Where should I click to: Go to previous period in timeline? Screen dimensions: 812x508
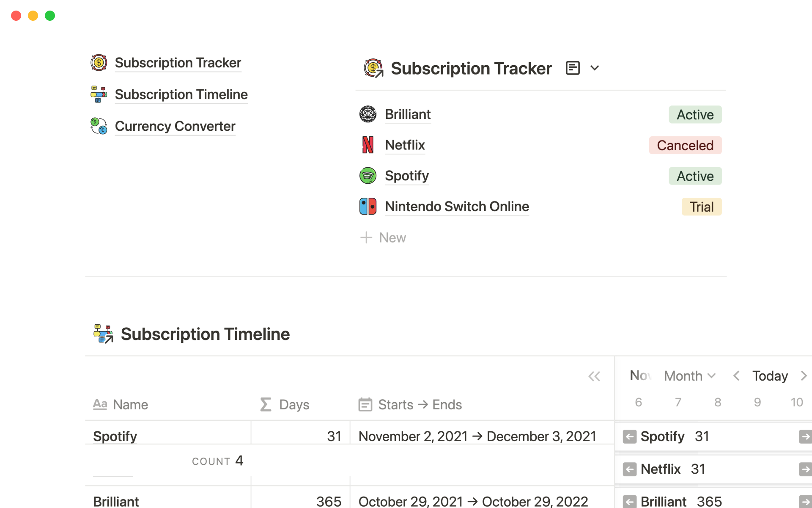tap(736, 376)
